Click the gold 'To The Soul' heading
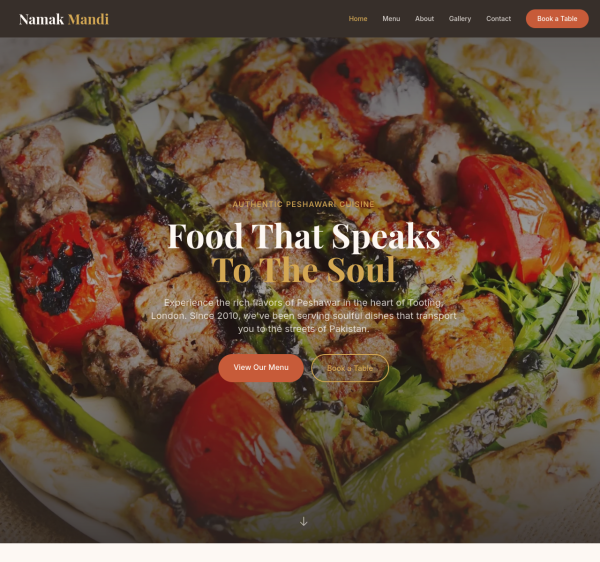The height and width of the screenshot is (562, 600). [x=303, y=269]
